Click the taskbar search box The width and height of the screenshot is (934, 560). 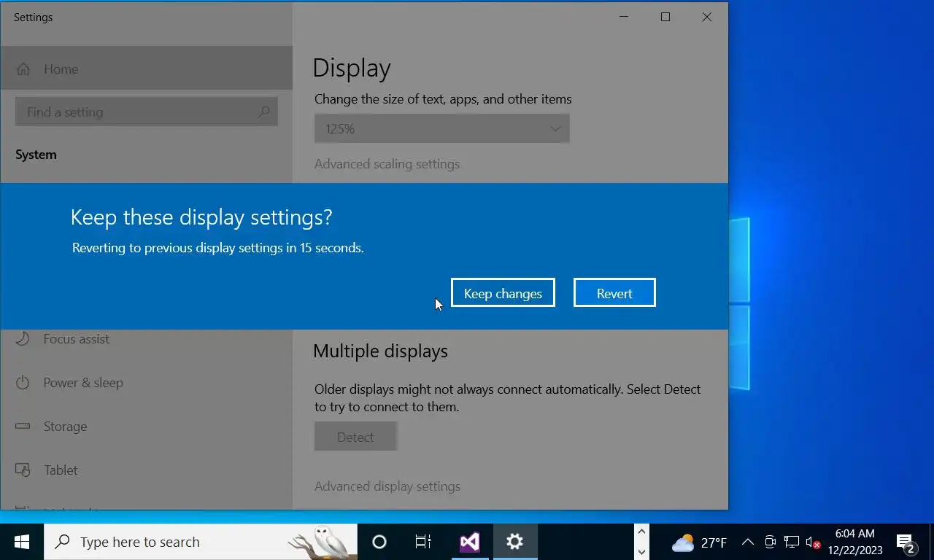point(201,542)
